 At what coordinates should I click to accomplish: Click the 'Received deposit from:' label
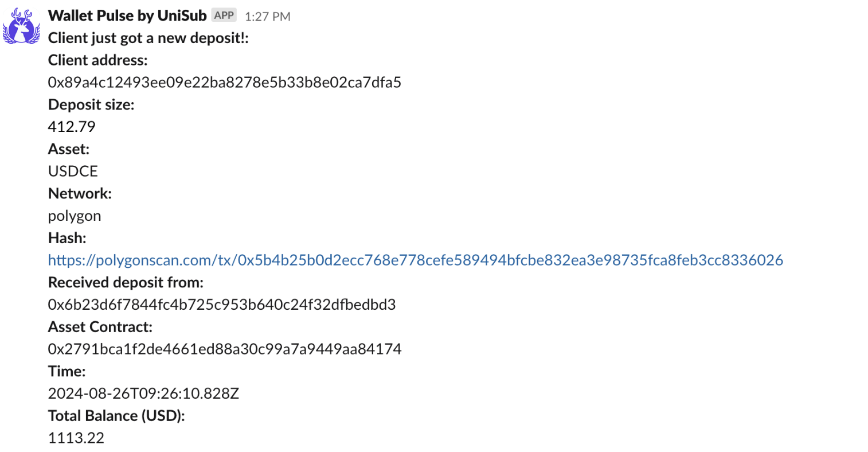[x=126, y=282]
